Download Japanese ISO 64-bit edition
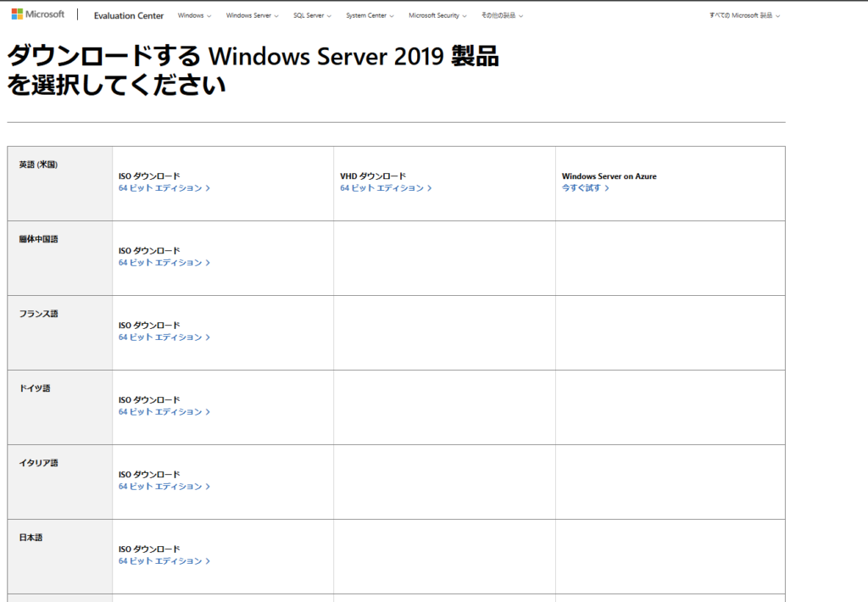 (x=164, y=561)
